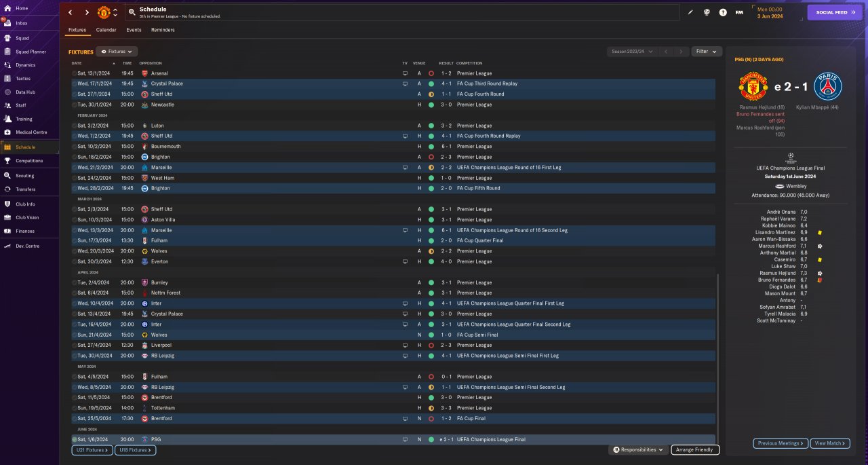The image size is (868, 465).
Task: Click Tottenham fixture row 3 - 3 result
Action: click(446, 408)
